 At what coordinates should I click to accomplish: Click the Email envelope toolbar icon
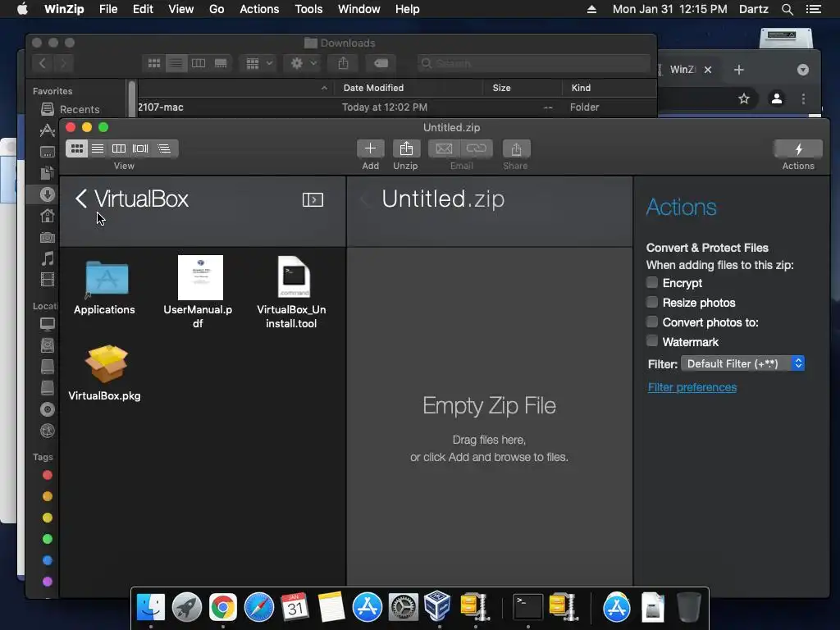coord(444,148)
